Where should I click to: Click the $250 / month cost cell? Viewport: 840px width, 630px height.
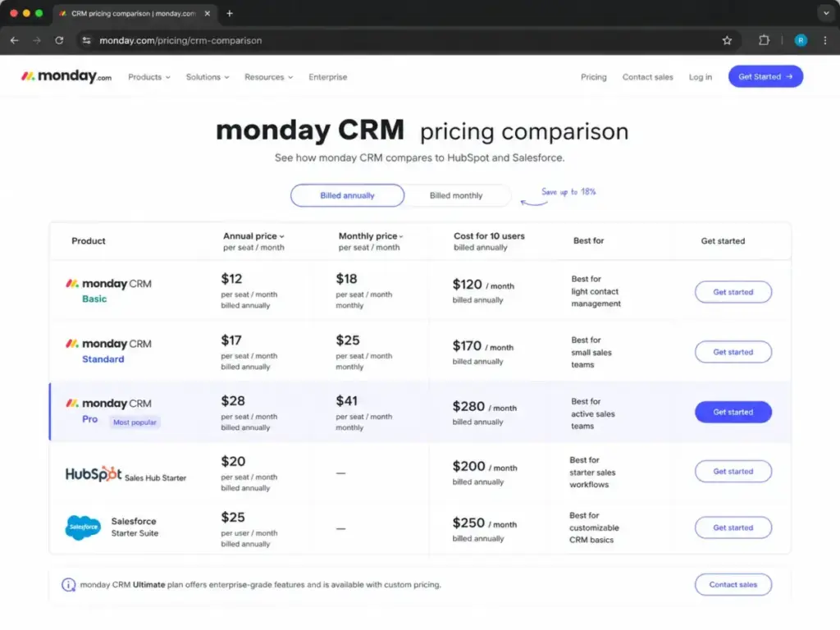484,530
